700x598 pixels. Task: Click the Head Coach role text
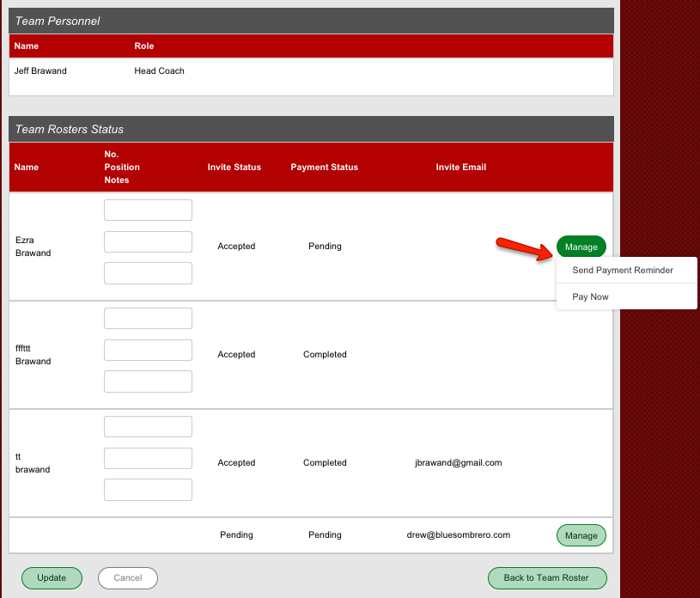coord(160,70)
